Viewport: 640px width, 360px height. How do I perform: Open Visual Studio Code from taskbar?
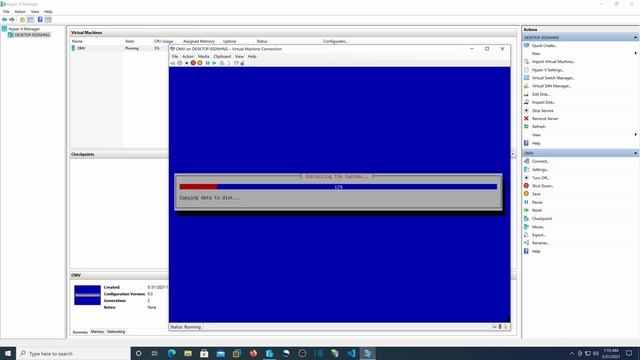pos(351,353)
